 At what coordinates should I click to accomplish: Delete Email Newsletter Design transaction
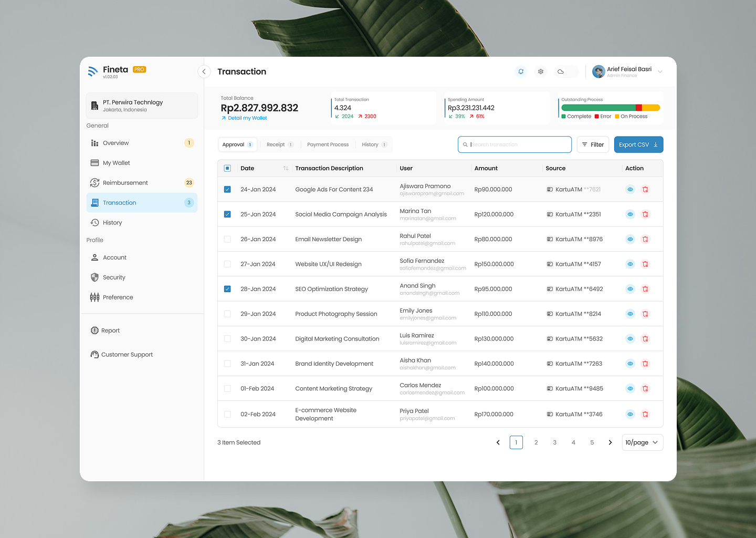(x=645, y=239)
